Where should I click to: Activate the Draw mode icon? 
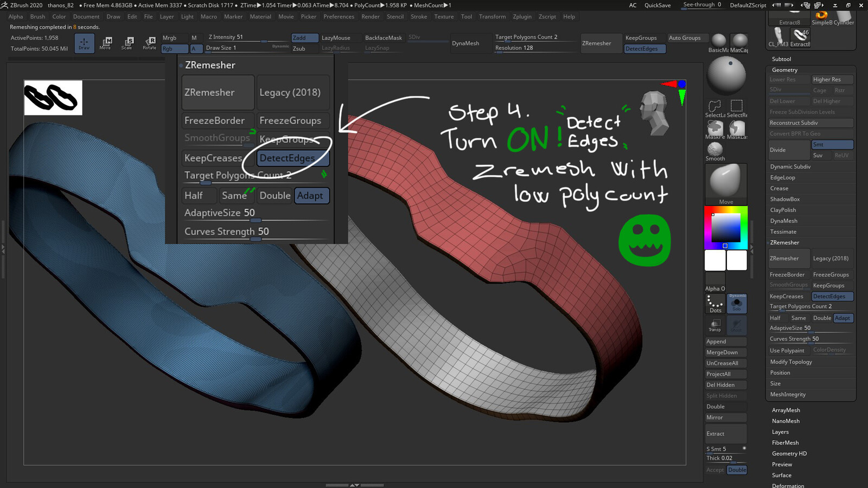[84, 43]
